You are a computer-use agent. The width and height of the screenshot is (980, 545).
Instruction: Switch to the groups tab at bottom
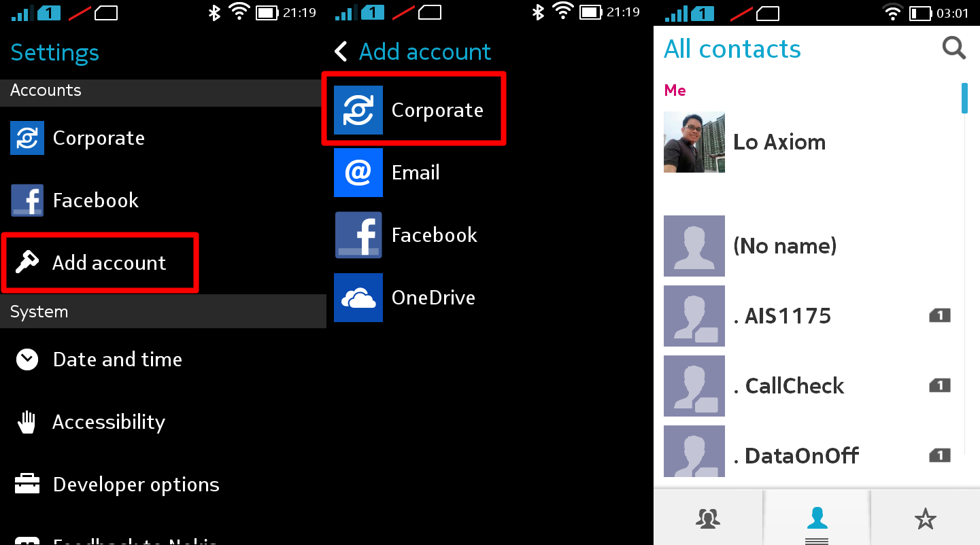708,519
